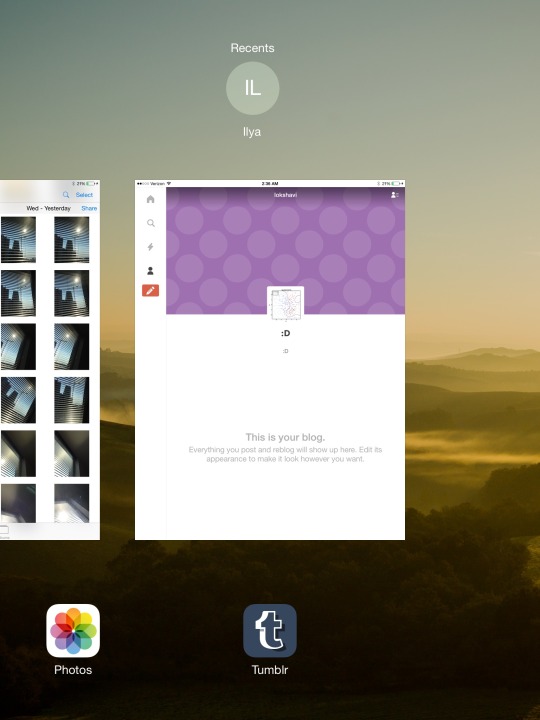Tap the Ilya contact name

click(252, 132)
